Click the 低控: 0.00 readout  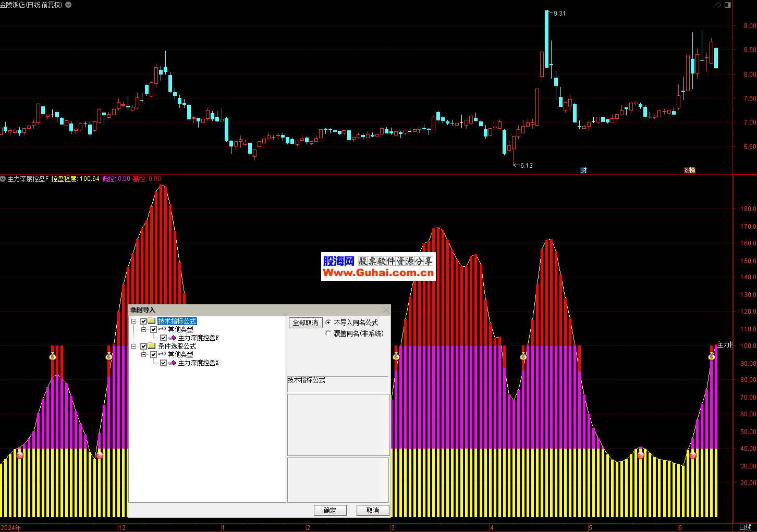point(116,179)
